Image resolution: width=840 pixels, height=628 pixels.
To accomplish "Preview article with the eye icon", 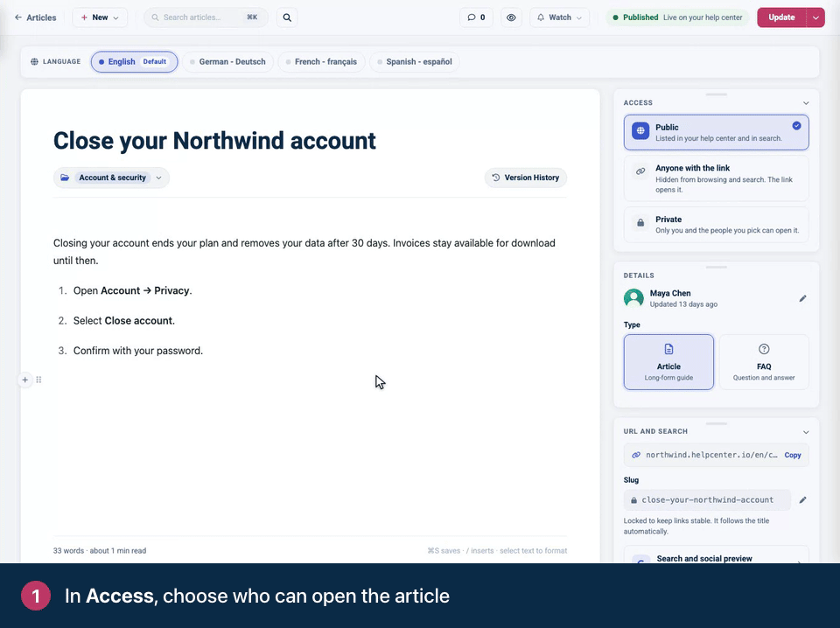I will tap(511, 17).
